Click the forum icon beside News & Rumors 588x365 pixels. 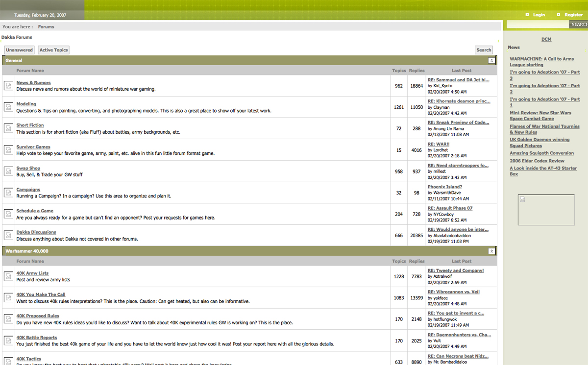pos(8,86)
